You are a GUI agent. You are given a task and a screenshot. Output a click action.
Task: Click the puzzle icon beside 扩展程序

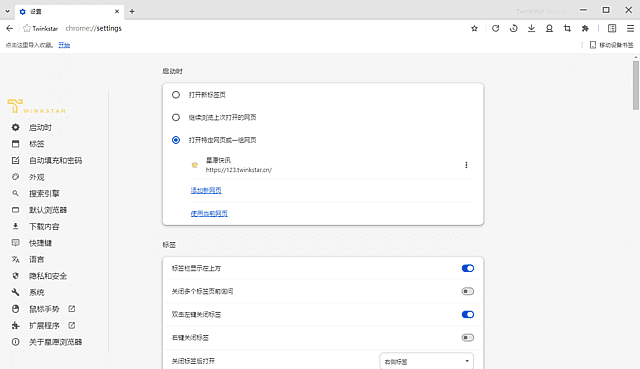tap(16, 325)
